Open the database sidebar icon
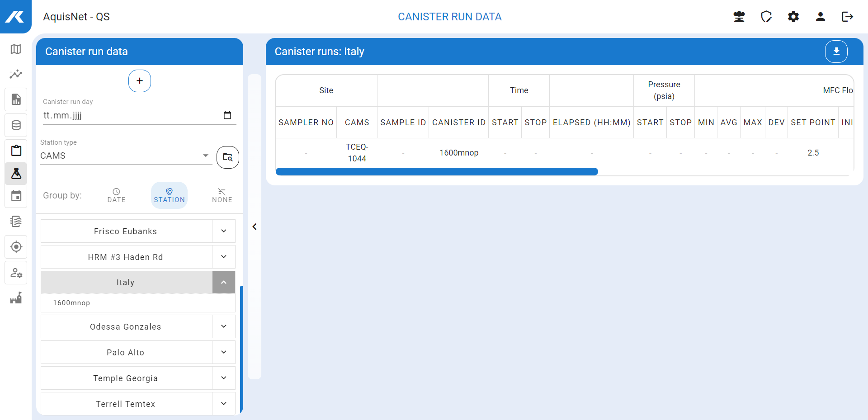 (x=16, y=125)
